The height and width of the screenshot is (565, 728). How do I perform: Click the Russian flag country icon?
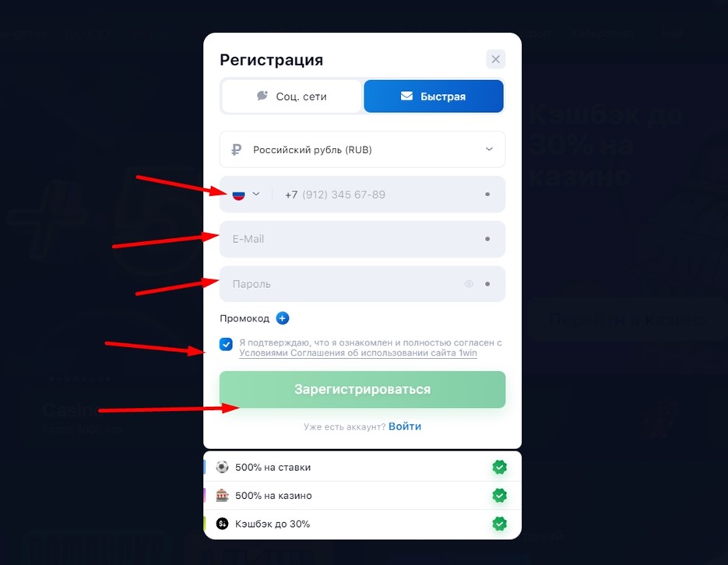coord(238,195)
